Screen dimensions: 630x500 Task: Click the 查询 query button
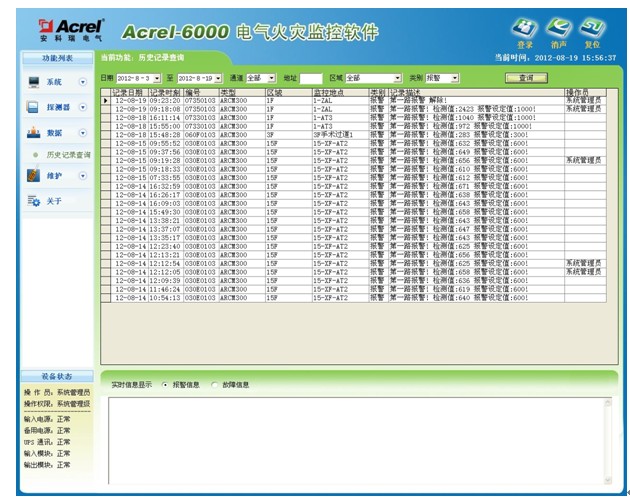(x=526, y=78)
